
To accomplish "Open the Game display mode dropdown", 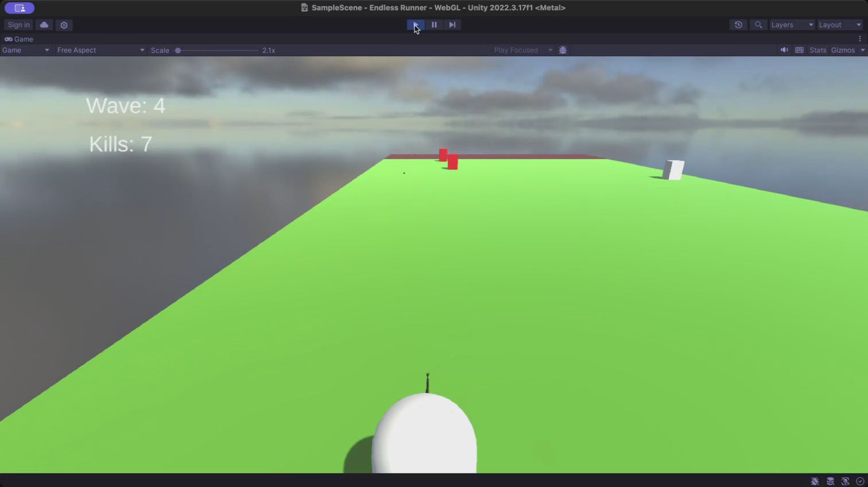I will (25, 50).
